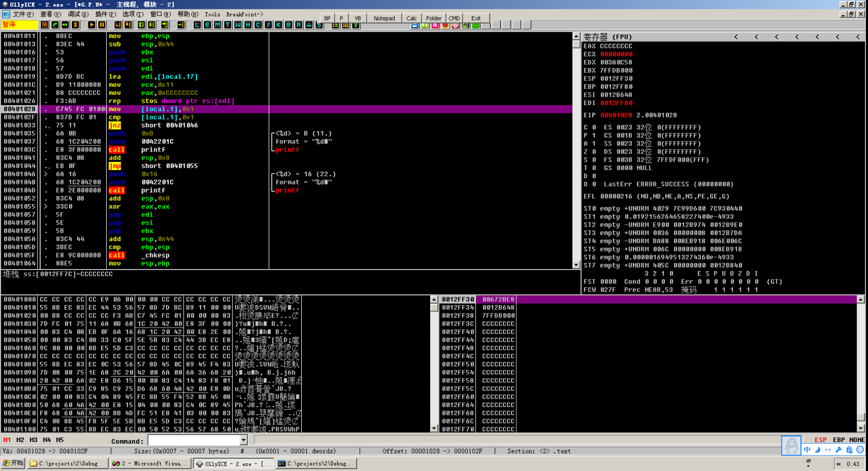The height and width of the screenshot is (471, 868).
Task: Open Run trace with the dots icon
Action: [x=309, y=25]
